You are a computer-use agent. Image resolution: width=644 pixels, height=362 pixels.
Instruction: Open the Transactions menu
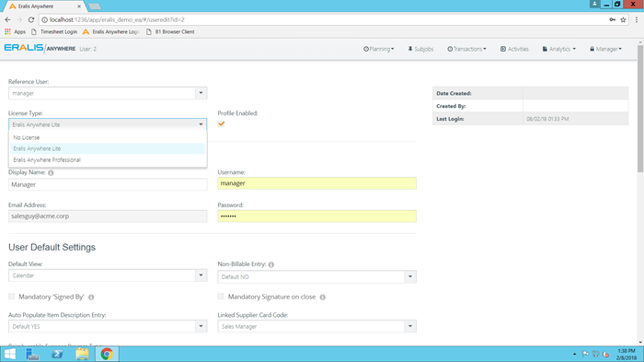tap(466, 49)
